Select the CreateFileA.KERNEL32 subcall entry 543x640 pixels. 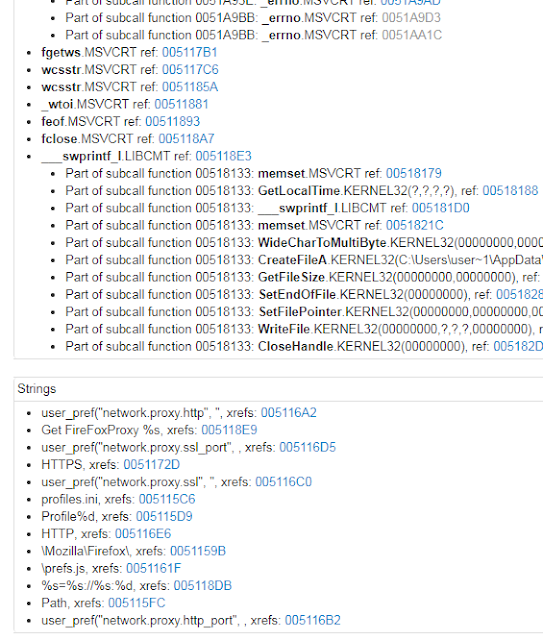click(x=304, y=260)
